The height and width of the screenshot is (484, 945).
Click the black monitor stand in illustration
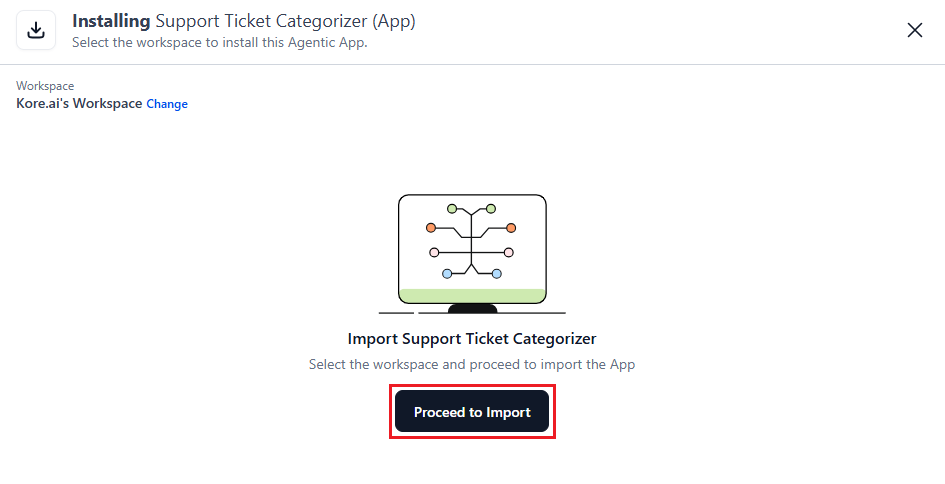[472, 308]
